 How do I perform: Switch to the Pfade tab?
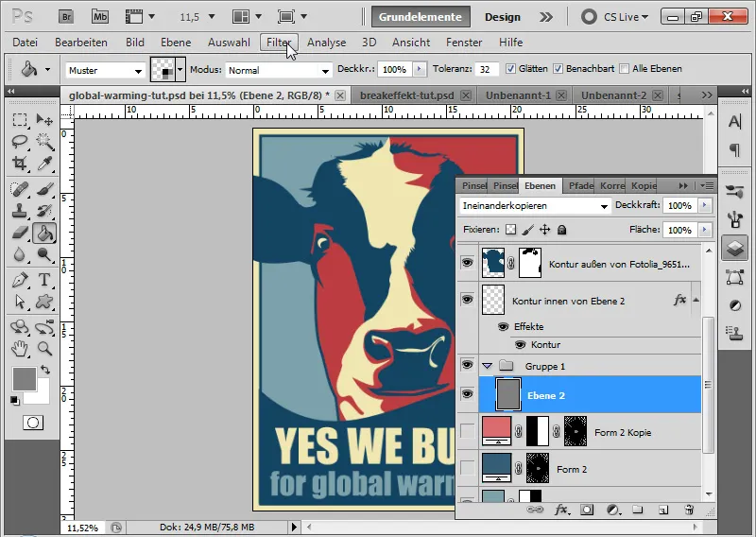coord(580,185)
